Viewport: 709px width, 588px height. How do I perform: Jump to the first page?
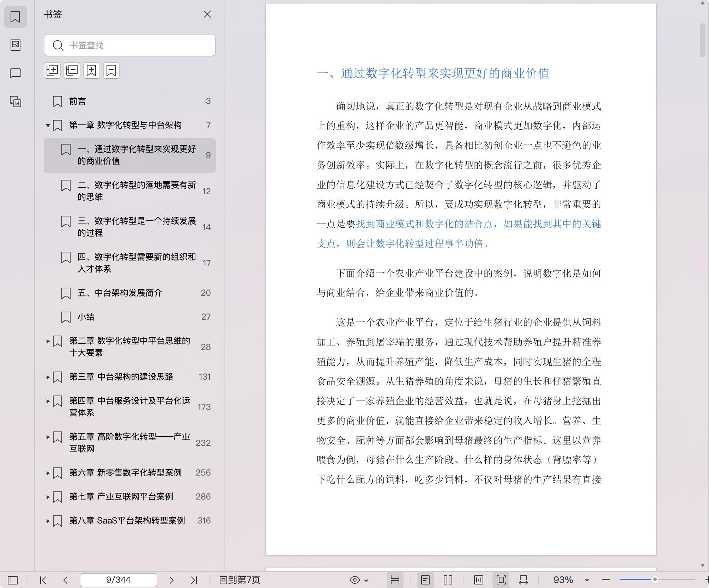tap(43, 580)
